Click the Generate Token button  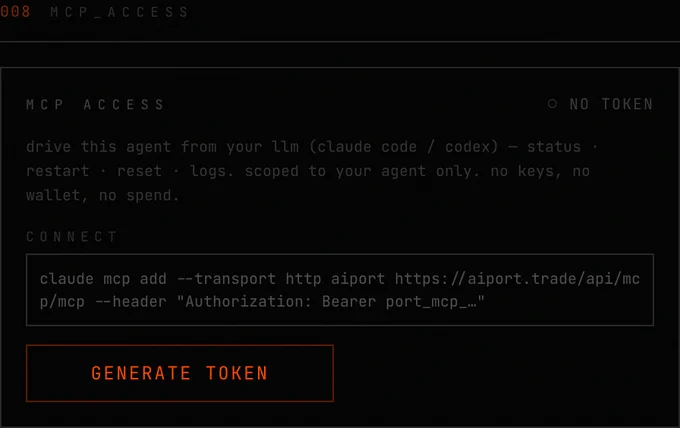tap(180, 373)
